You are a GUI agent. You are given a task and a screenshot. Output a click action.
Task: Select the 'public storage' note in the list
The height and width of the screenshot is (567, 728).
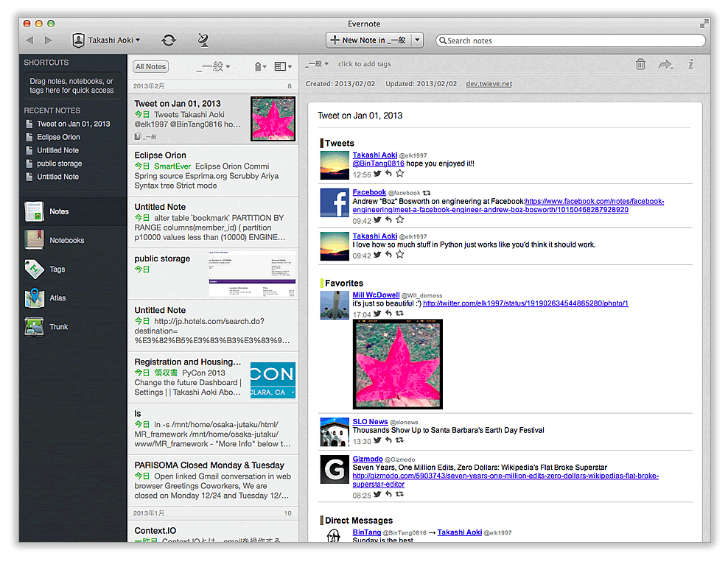tap(213, 274)
